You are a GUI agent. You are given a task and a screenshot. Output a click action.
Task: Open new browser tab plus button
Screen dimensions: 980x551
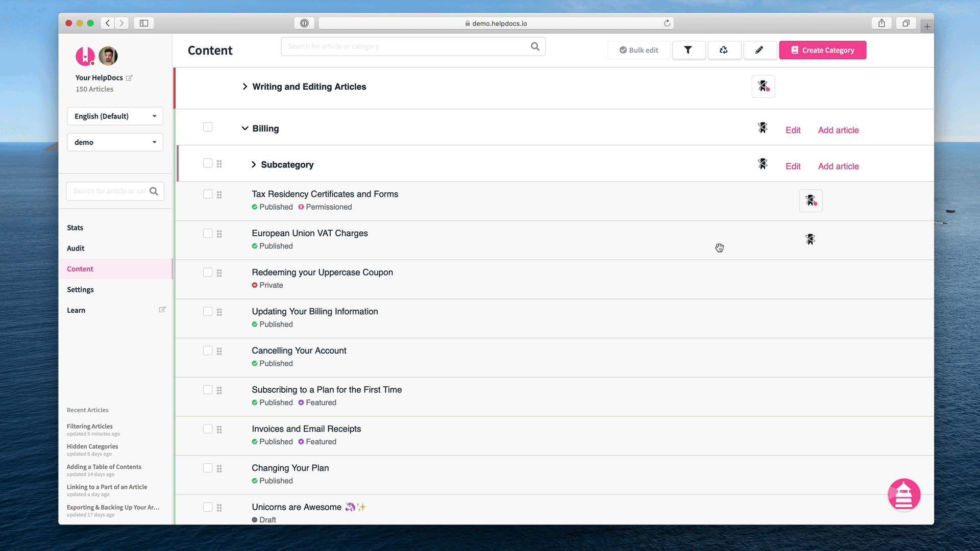(927, 27)
